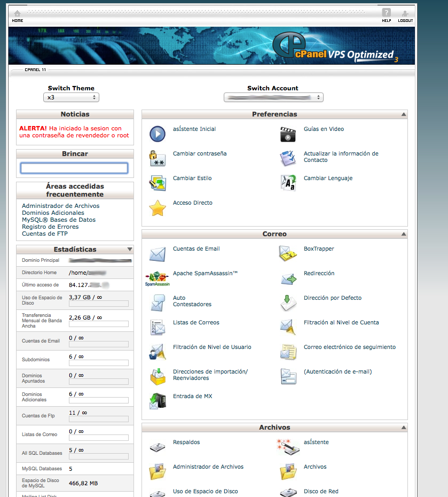Click the Cambiar Lenguaje icon

click(288, 183)
